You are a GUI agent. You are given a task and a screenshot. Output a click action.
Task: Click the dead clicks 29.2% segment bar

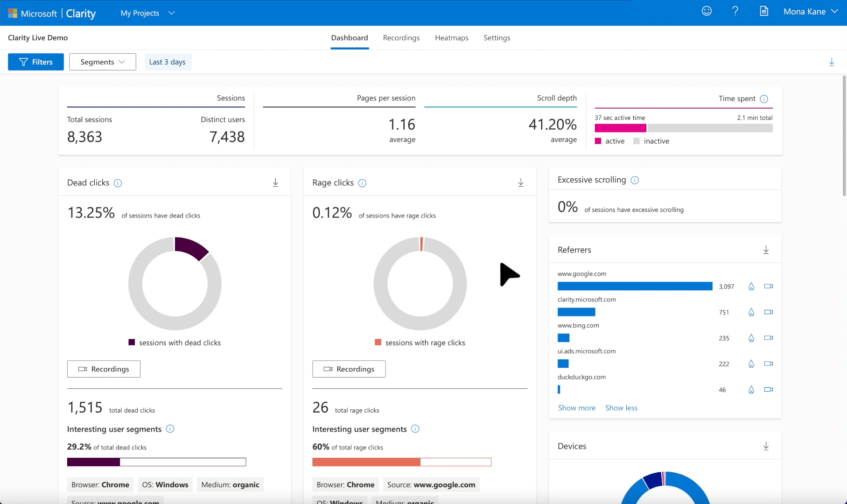(x=156, y=462)
